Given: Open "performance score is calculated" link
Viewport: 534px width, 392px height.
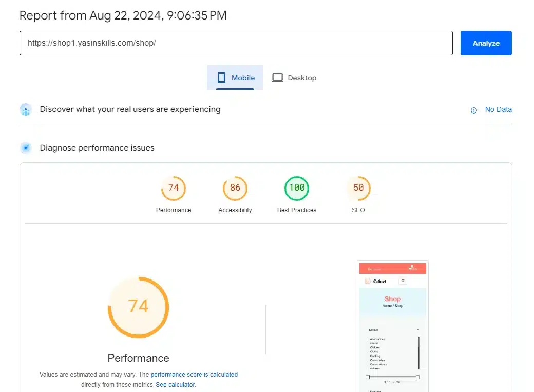Looking at the screenshot, I should 194,375.
